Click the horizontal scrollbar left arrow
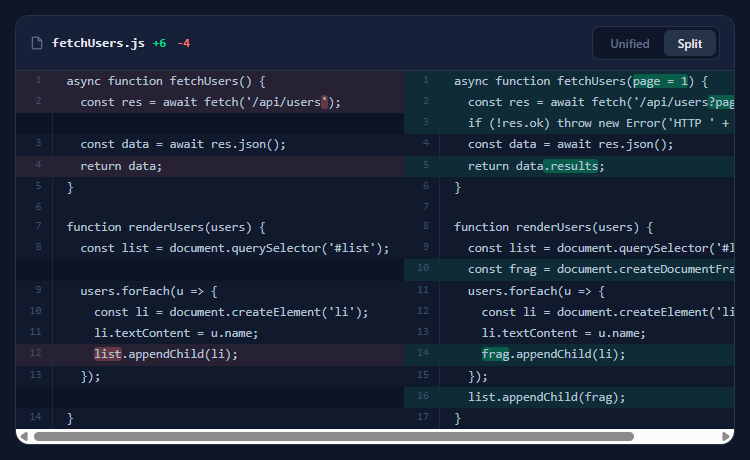 click(24, 436)
